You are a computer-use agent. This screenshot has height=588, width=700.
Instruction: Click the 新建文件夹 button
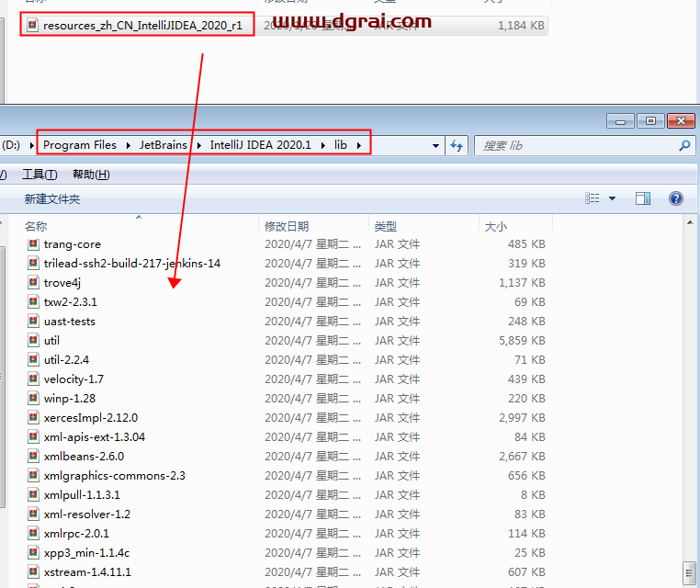pyautogui.click(x=52, y=198)
